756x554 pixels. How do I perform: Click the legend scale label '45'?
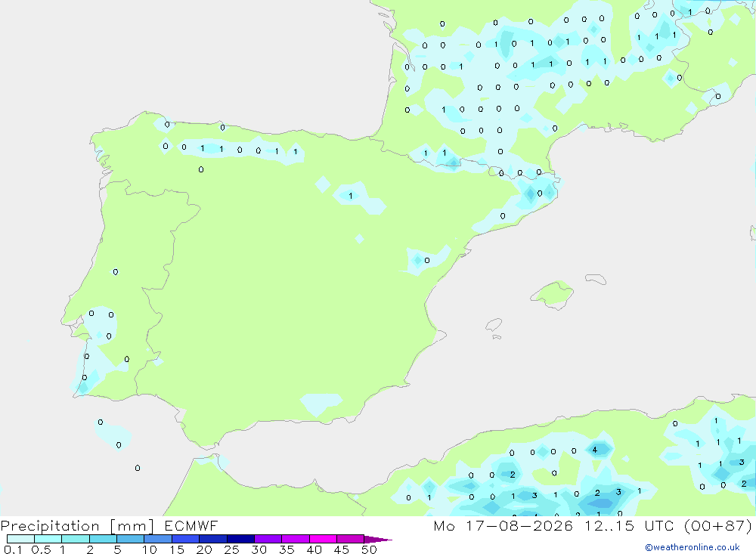pos(342,549)
